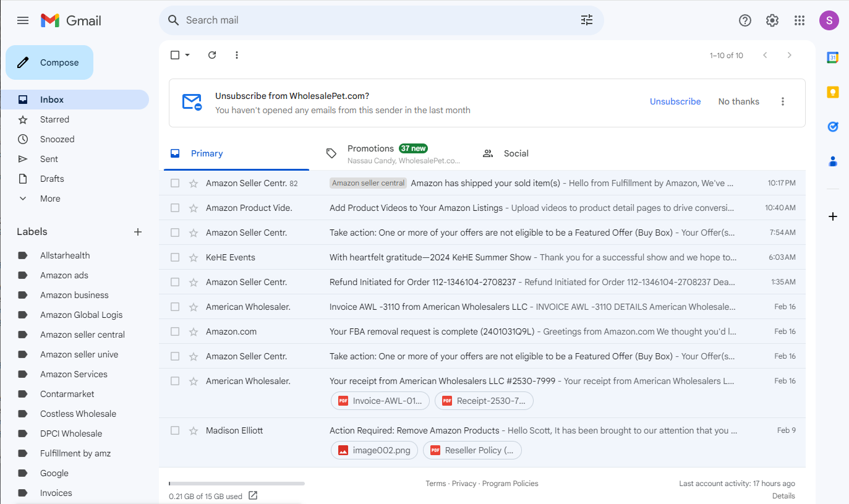Image resolution: width=849 pixels, height=504 pixels.
Task: Open the Fulfillment by amz label
Action: coord(74,453)
